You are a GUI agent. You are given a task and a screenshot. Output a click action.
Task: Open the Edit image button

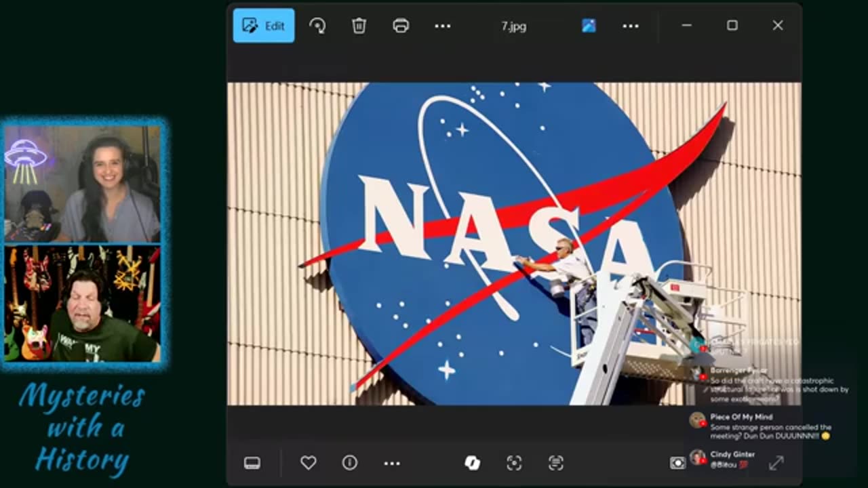click(x=264, y=26)
